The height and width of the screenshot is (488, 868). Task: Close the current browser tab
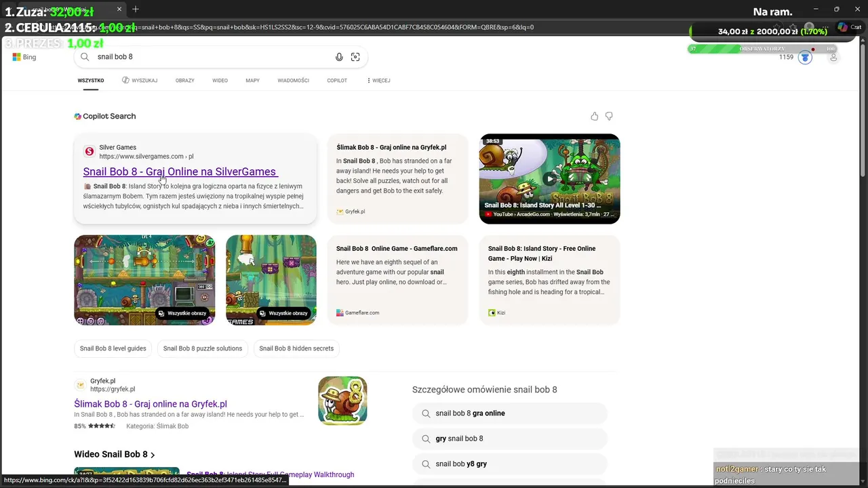click(119, 9)
